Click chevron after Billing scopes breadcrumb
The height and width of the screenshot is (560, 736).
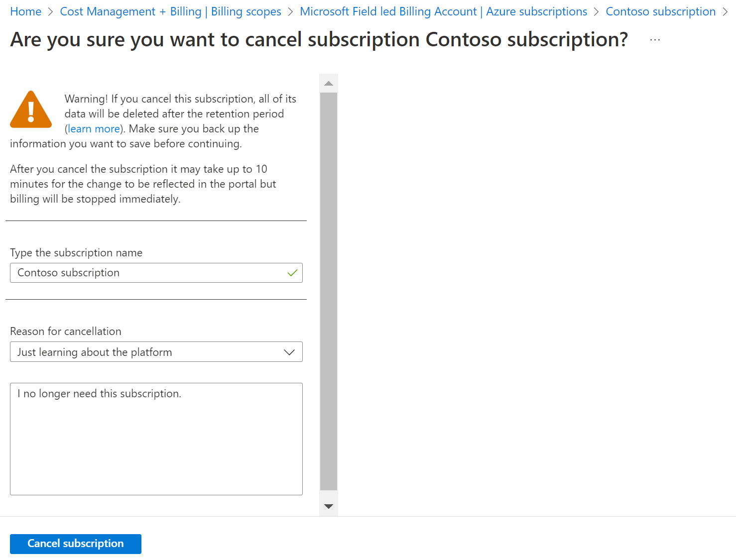click(291, 12)
